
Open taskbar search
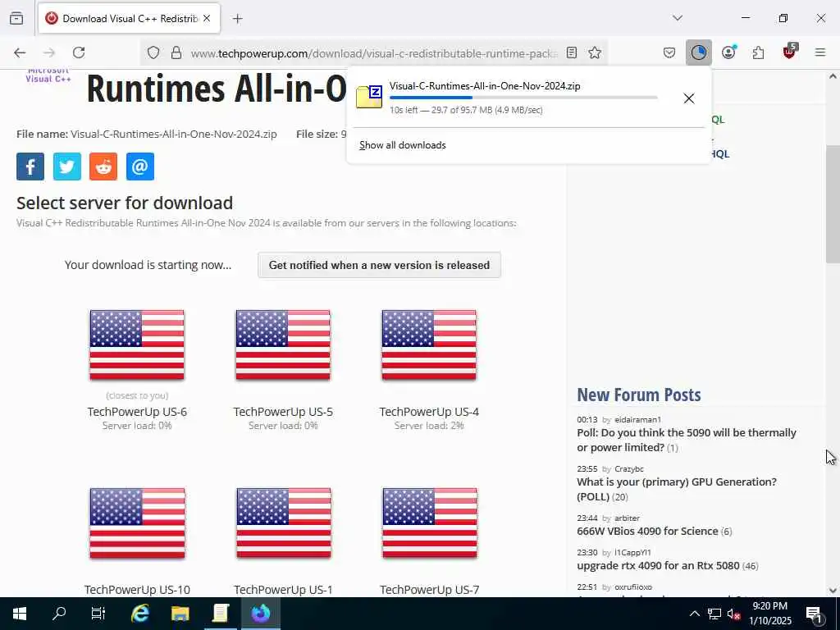(x=59, y=614)
